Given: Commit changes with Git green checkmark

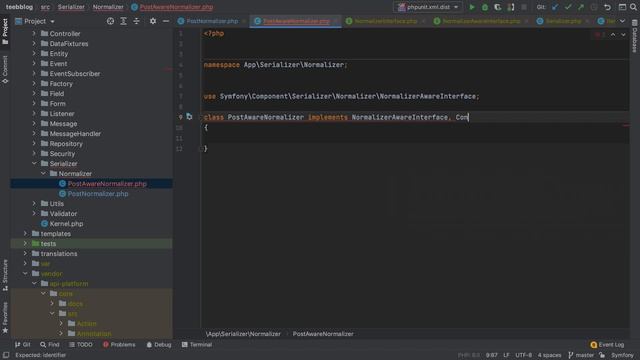Looking at the screenshot, I should pyautogui.click(x=567, y=7).
